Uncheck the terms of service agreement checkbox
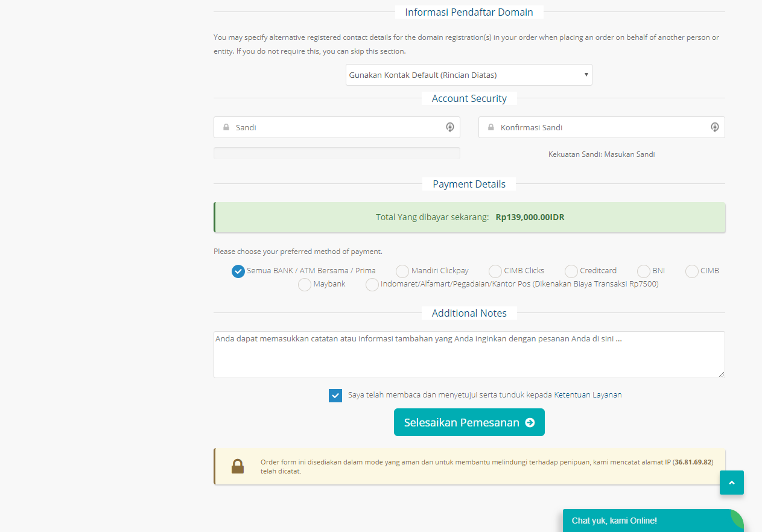The height and width of the screenshot is (532, 762). coord(335,396)
